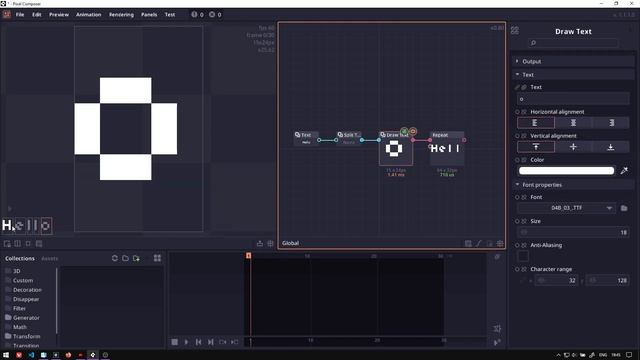Open the Animation menu
640x360 pixels.
89,15
